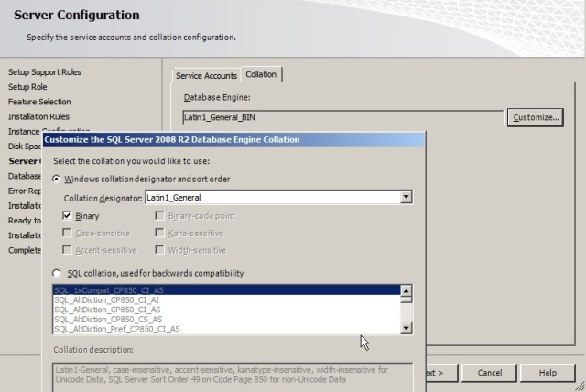Select Windows collation designator and sort order
This screenshot has width=586, height=392.
(56, 179)
